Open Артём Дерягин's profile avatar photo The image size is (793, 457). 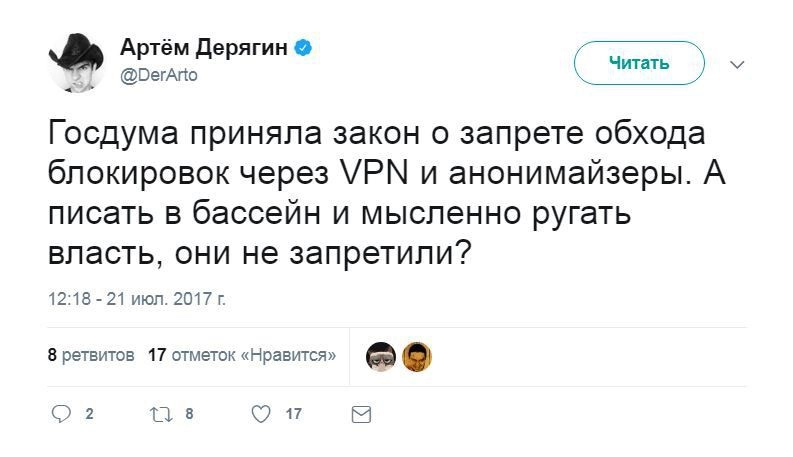[77, 62]
